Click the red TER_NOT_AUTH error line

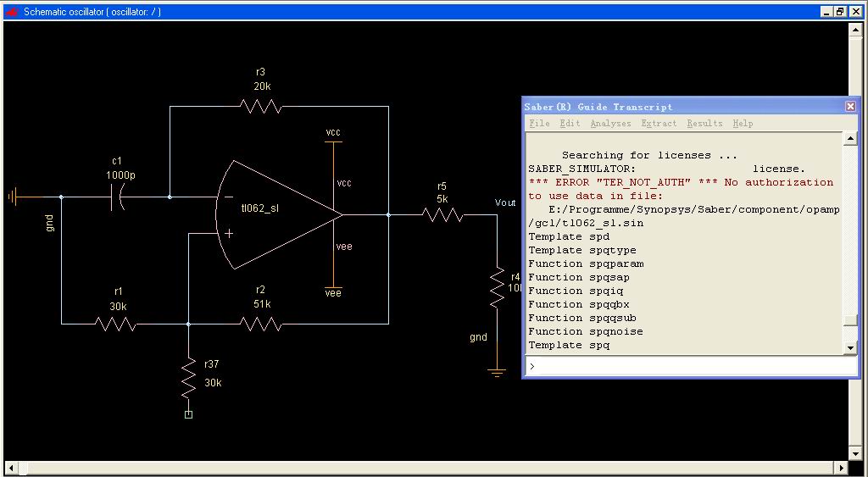pyautogui.click(x=681, y=182)
